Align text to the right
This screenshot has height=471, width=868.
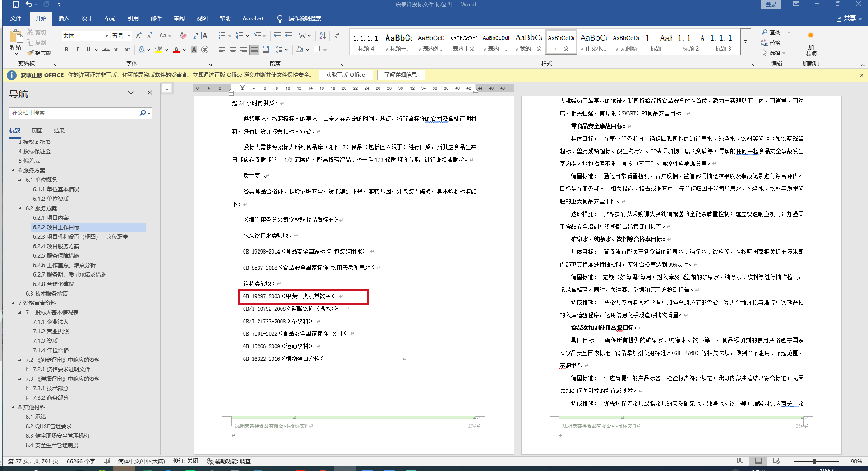[243, 50]
